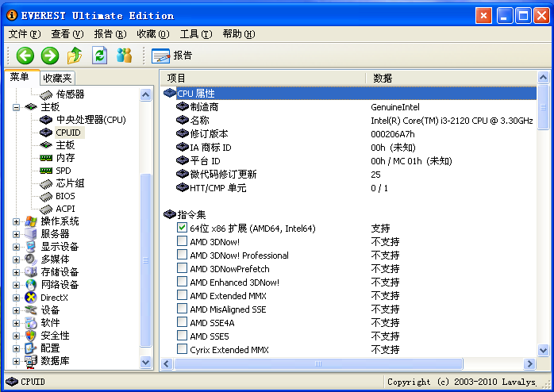Open the 工具(T) menu
Screen dimensions: 554x392
click(196, 34)
